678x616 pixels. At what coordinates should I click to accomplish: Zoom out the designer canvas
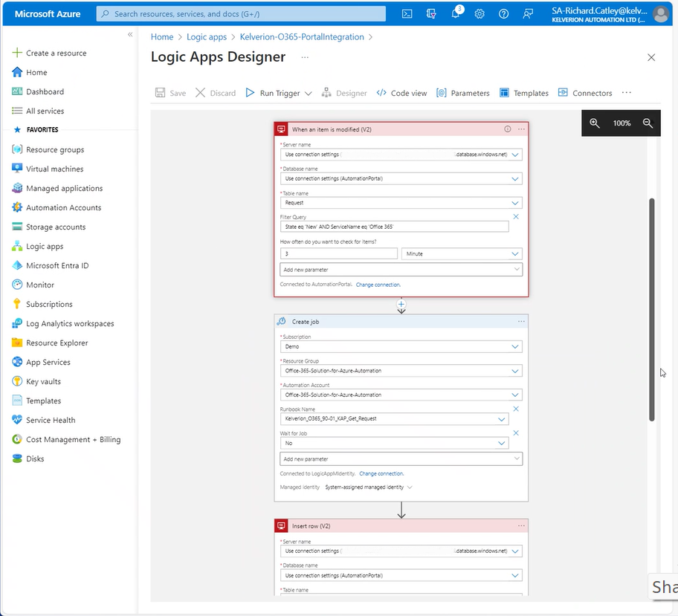click(648, 123)
